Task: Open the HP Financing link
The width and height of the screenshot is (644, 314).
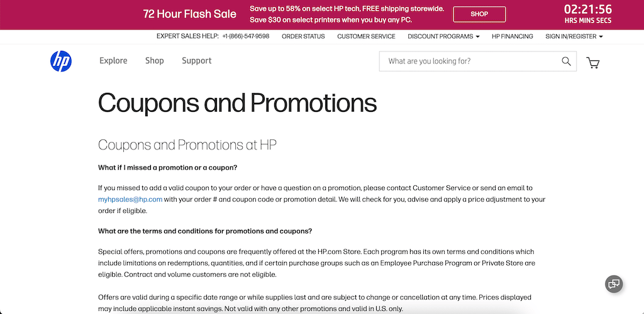Action: point(512,36)
